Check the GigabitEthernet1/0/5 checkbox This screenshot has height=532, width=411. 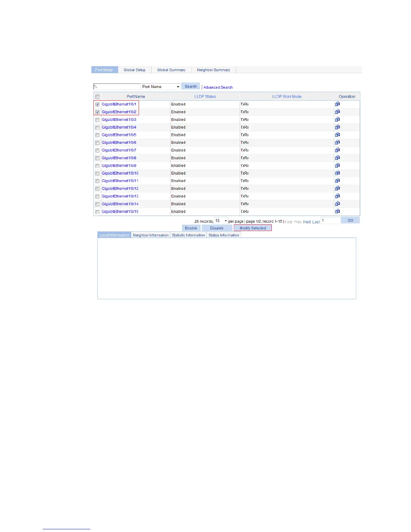coord(97,135)
